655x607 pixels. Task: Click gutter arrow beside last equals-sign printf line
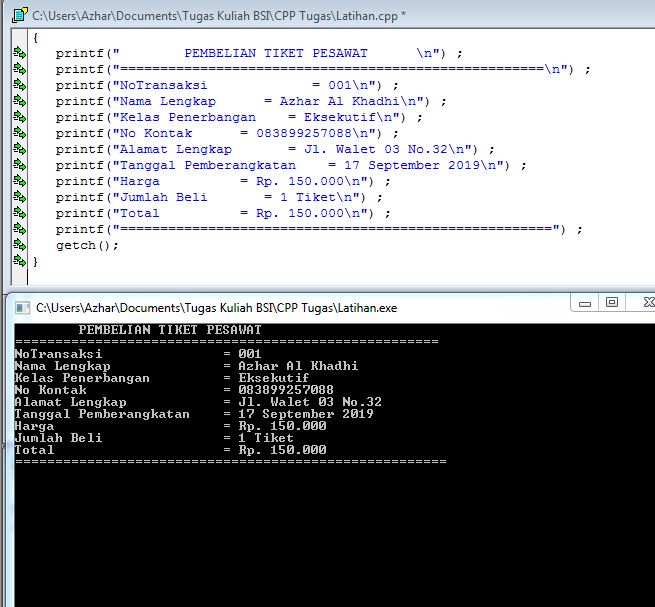[20, 229]
